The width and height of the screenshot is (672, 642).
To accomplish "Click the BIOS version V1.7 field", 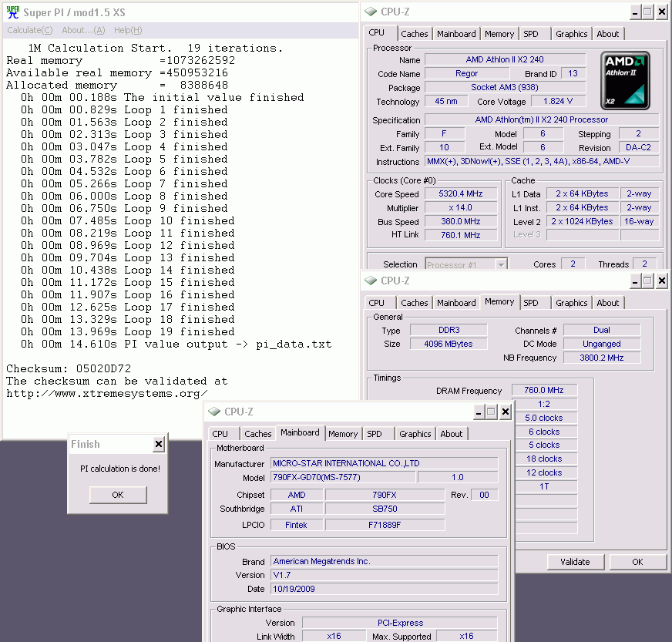I will 385,575.
